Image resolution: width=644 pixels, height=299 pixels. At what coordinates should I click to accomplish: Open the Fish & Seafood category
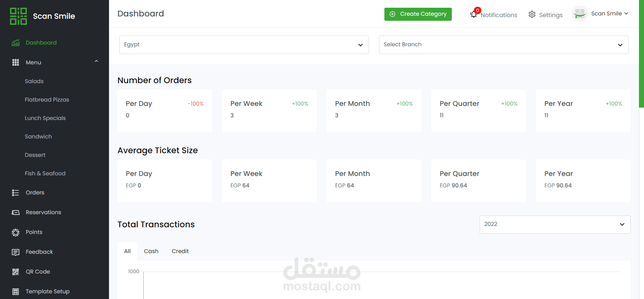pos(45,173)
